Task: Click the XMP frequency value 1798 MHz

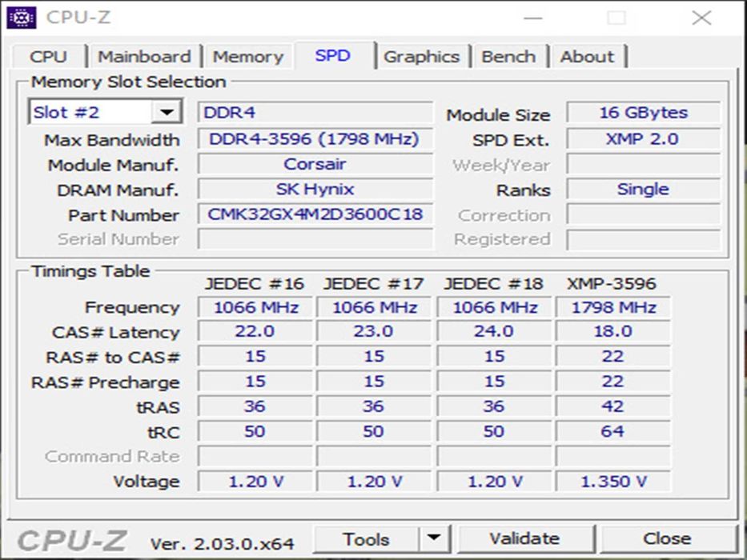Action: pyautogui.click(x=613, y=307)
